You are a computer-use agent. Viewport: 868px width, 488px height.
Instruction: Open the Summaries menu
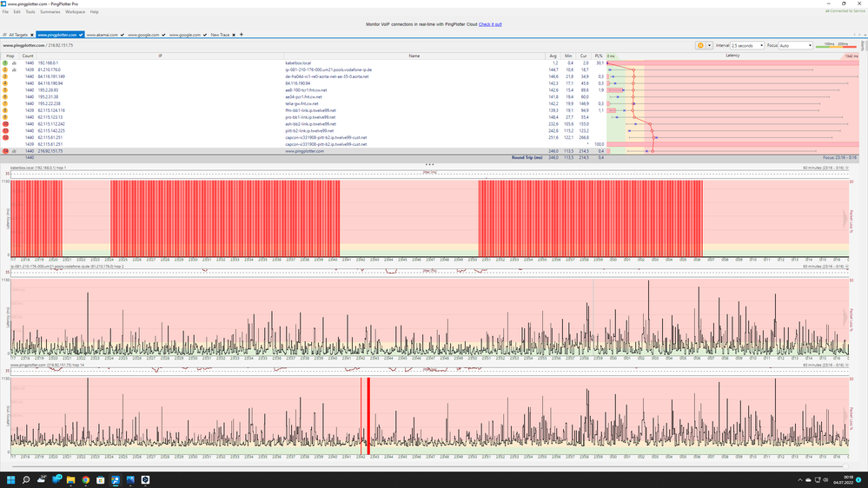click(x=50, y=12)
